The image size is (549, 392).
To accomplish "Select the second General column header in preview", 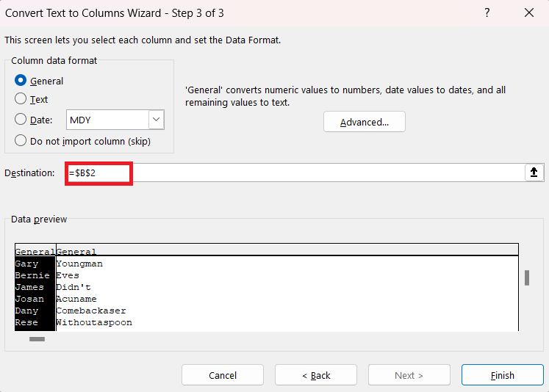I will 76,252.
